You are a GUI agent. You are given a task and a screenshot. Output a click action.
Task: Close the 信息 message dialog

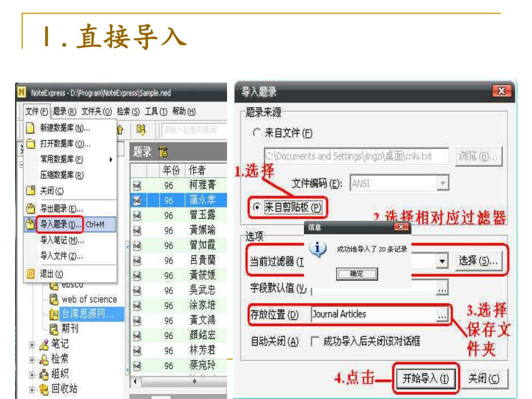(401, 227)
